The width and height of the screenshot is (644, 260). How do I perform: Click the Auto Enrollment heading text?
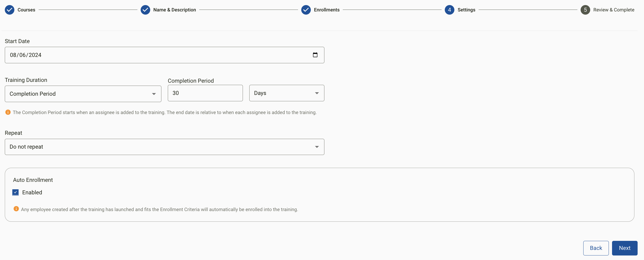click(33, 180)
